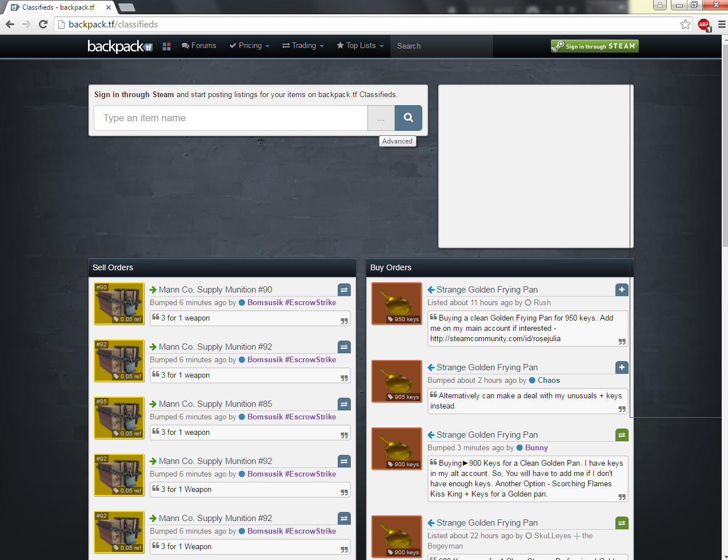Open user Bunny's profile link

[536, 448]
